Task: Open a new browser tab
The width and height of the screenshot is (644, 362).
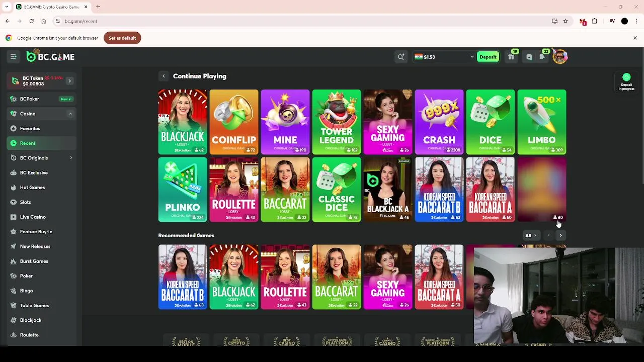Action: pyautogui.click(x=98, y=7)
